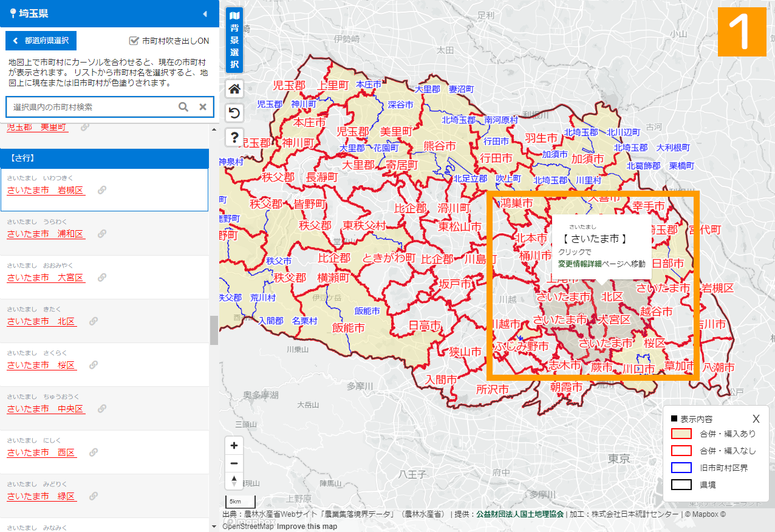Click the search magnifier icon
Image resolution: width=775 pixels, height=532 pixels.
click(x=183, y=107)
